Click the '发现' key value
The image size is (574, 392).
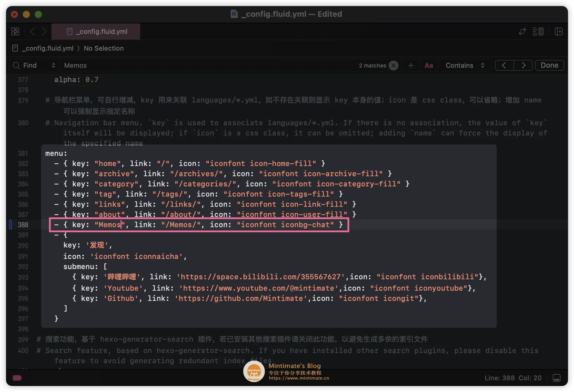(97, 245)
